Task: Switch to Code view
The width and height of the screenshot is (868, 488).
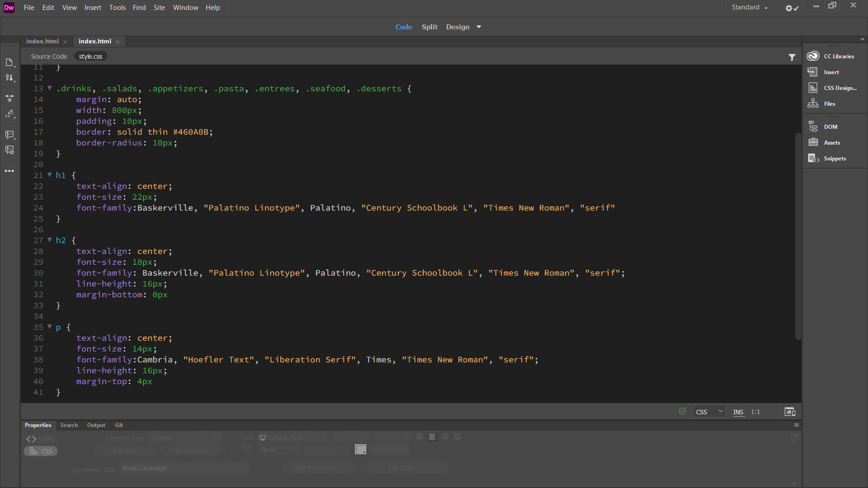Action: coord(404,27)
